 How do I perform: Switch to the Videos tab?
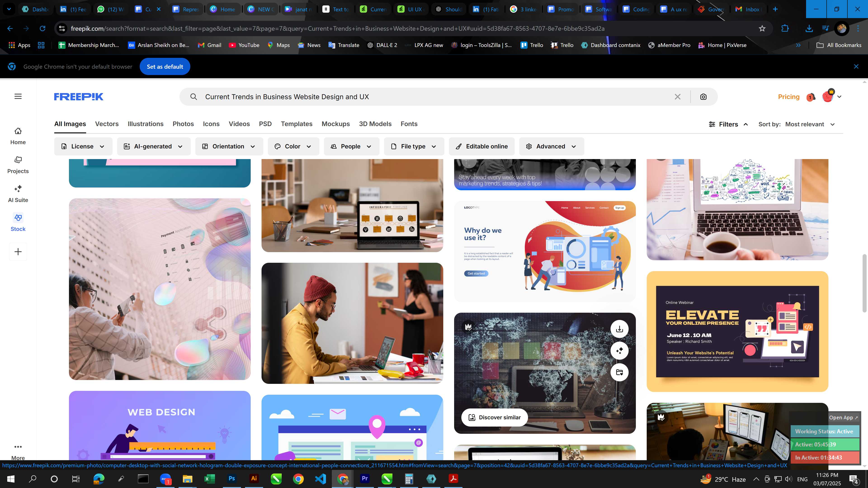[239, 124]
